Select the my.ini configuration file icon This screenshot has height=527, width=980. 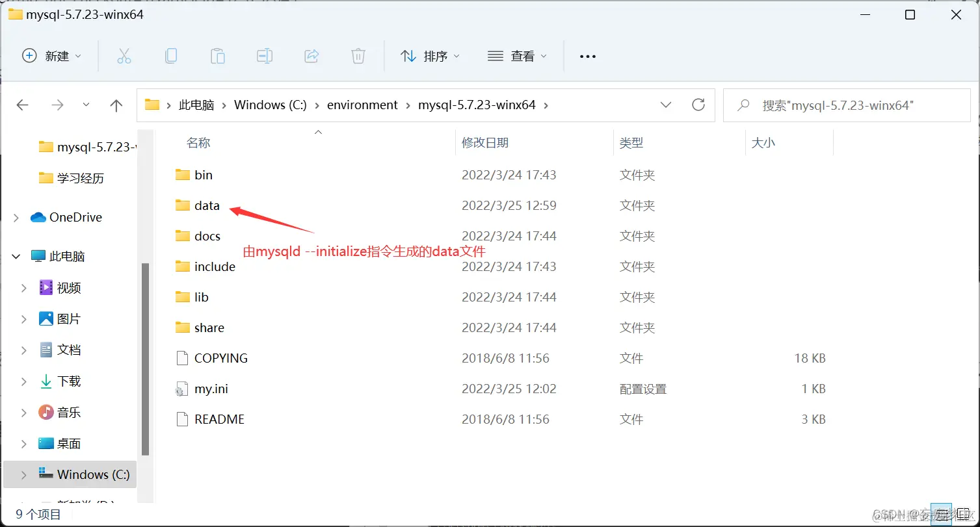coord(182,389)
